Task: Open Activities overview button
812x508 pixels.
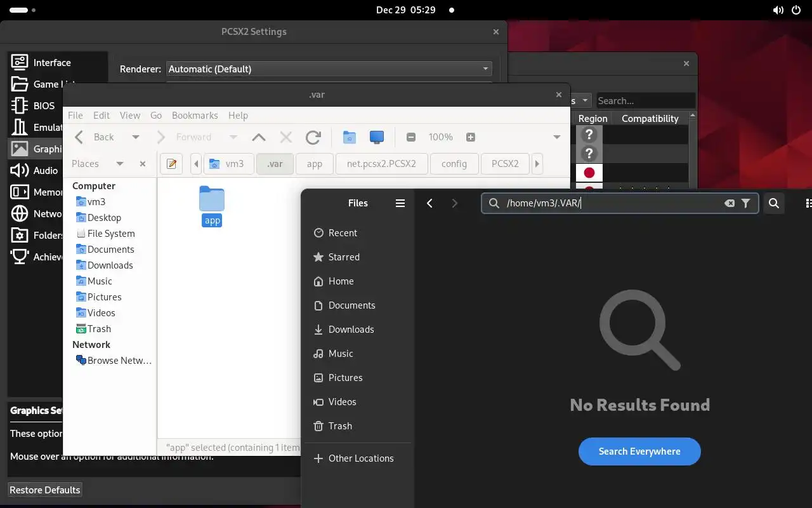Action: tap(23, 10)
